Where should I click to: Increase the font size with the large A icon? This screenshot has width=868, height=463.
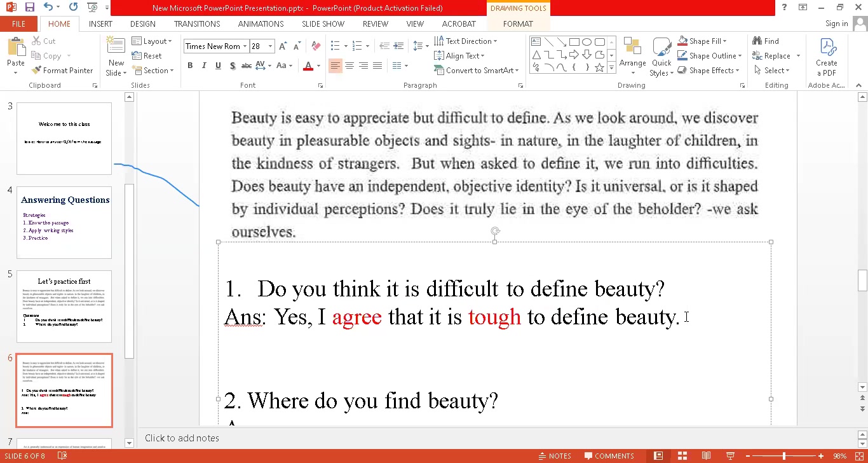point(283,46)
